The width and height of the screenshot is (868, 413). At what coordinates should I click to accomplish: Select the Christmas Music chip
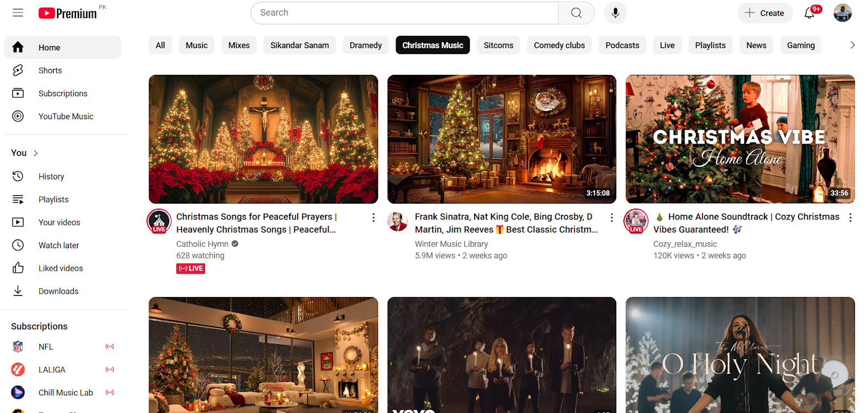coord(432,45)
